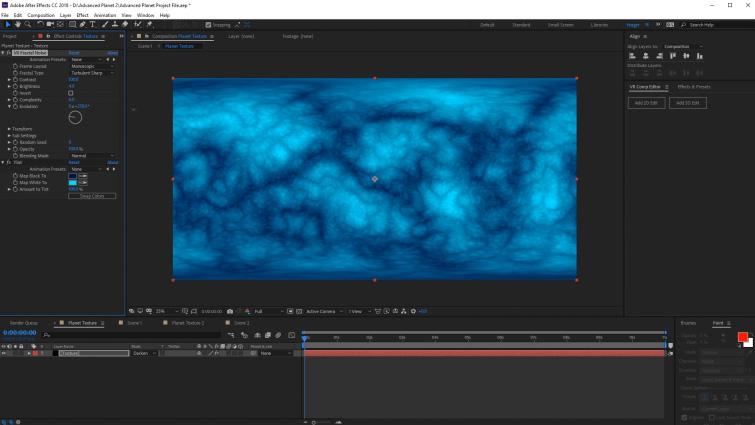The image size is (755, 425).
Task: Choose the Pen tool
Action: (82, 24)
